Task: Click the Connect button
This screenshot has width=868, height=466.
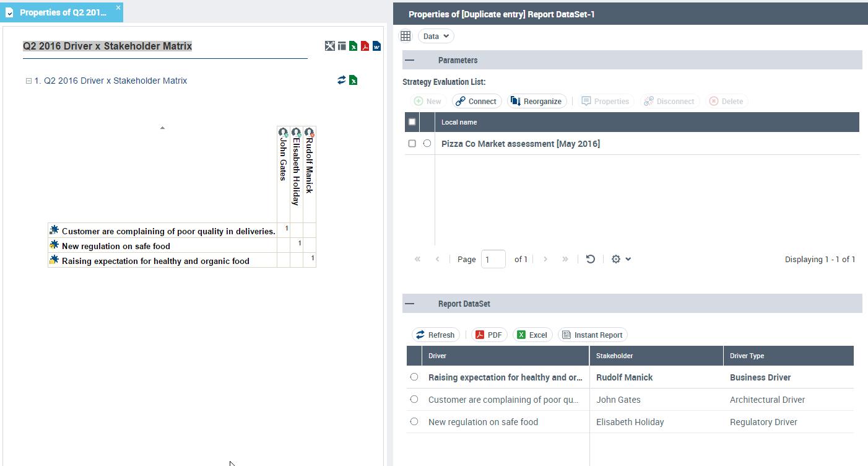Action: click(476, 101)
